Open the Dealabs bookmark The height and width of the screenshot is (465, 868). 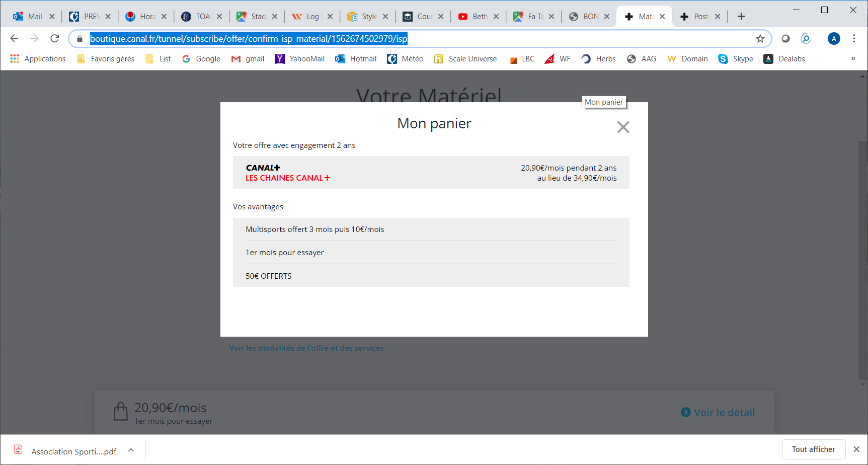784,59
